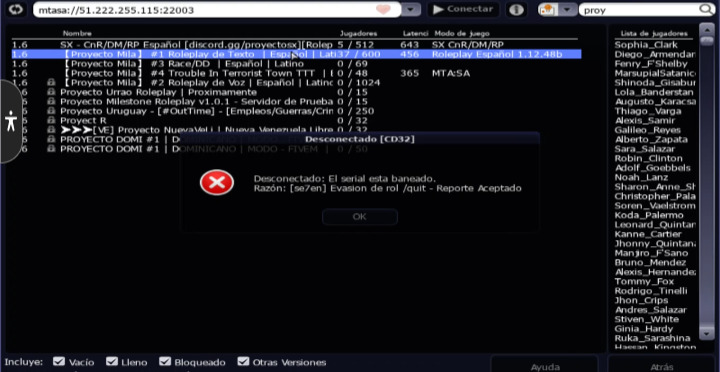
Task: Select the Proyect R server row
Action: 296,120
